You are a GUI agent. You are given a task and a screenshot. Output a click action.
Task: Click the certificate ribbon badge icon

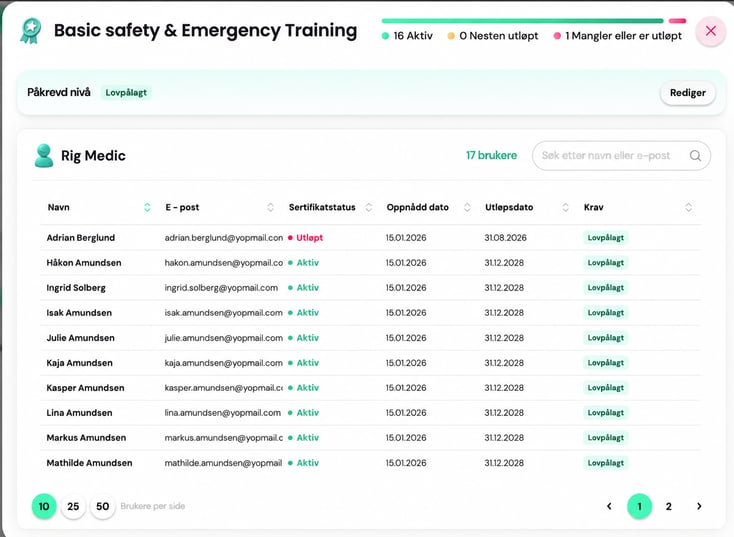pyautogui.click(x=31, y=30)
